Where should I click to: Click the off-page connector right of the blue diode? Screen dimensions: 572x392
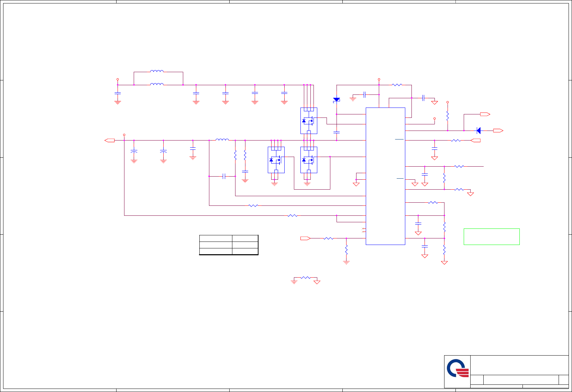point(498,131)
